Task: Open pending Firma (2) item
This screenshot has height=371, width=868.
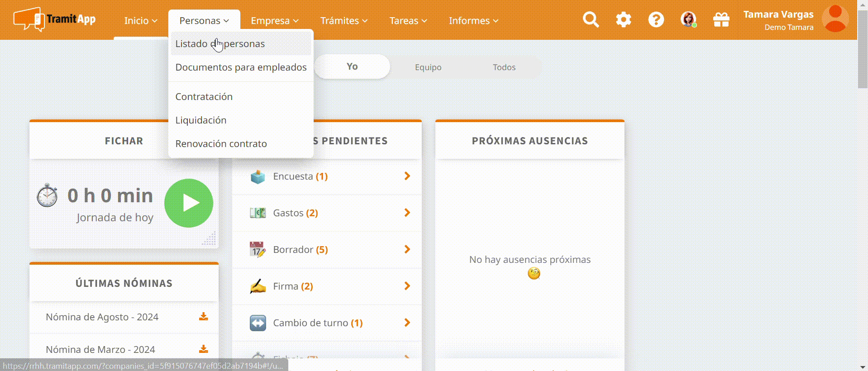Action: pos(327,286)
